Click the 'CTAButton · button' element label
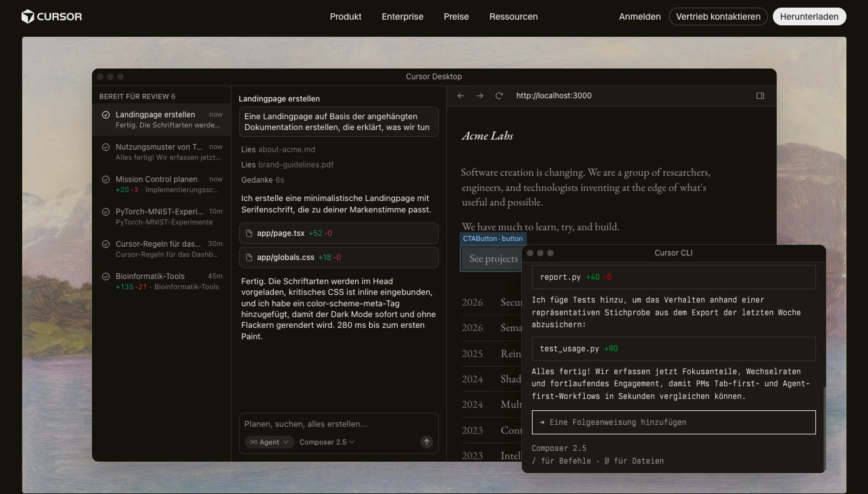Image resolution: width=868 pixels, height=494 pixels. (x=493, y=238)
